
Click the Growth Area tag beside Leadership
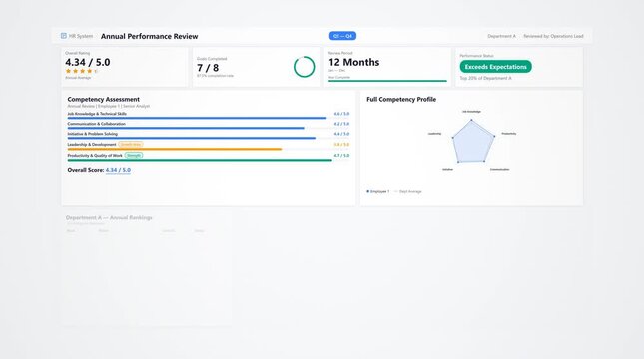tap(131, 144)
